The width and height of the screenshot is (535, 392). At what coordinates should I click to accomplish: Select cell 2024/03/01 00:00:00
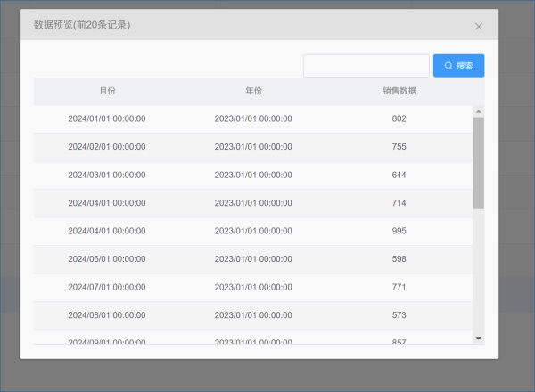[107, 175]
